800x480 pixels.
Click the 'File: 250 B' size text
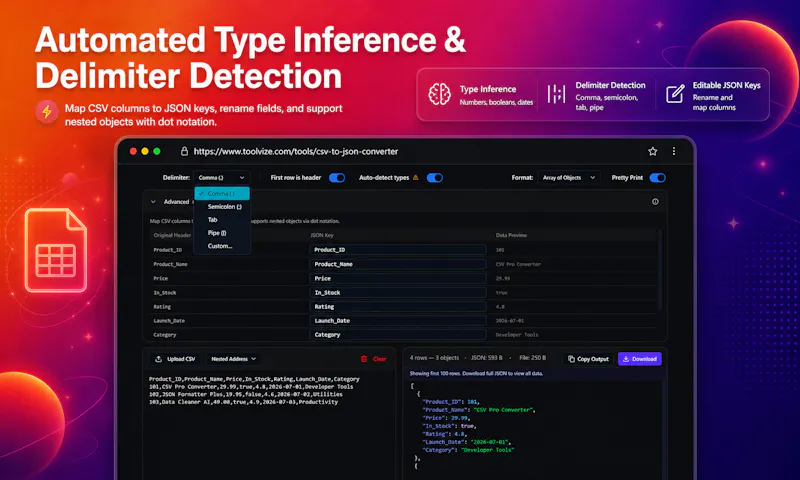[533, 358]
